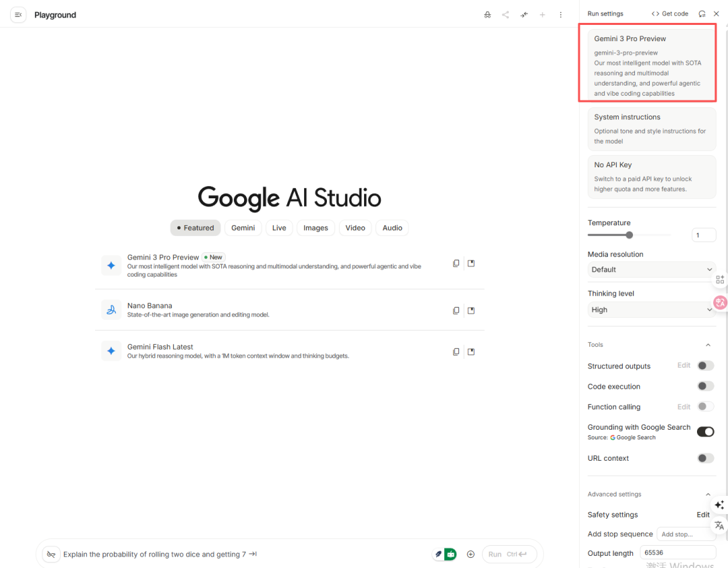Viewport: 728px width, 568px height.
Task: Open the Thinking level dropdown
Action: 650,310
